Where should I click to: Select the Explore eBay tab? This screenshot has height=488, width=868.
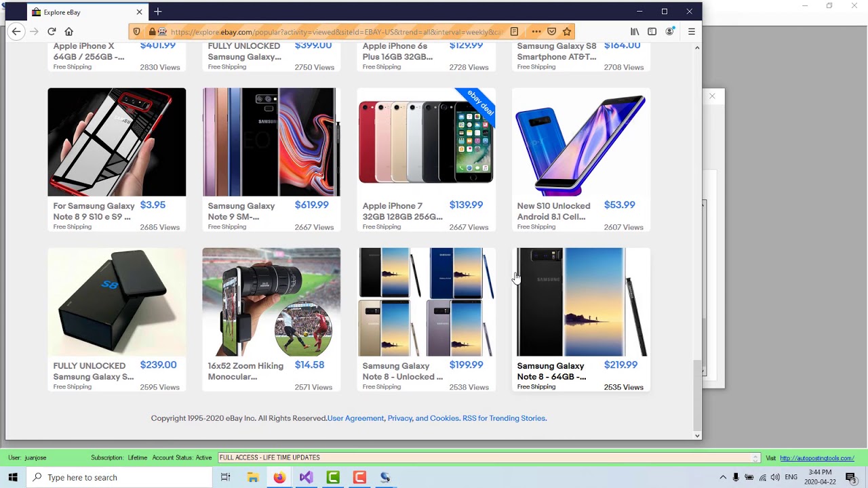click(87, 12)
